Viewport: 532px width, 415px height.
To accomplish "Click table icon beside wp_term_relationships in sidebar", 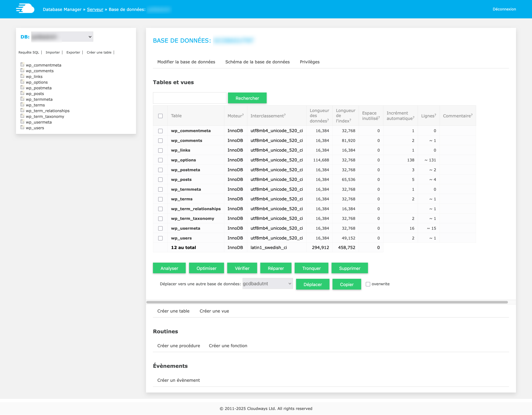I will [22, 110].
